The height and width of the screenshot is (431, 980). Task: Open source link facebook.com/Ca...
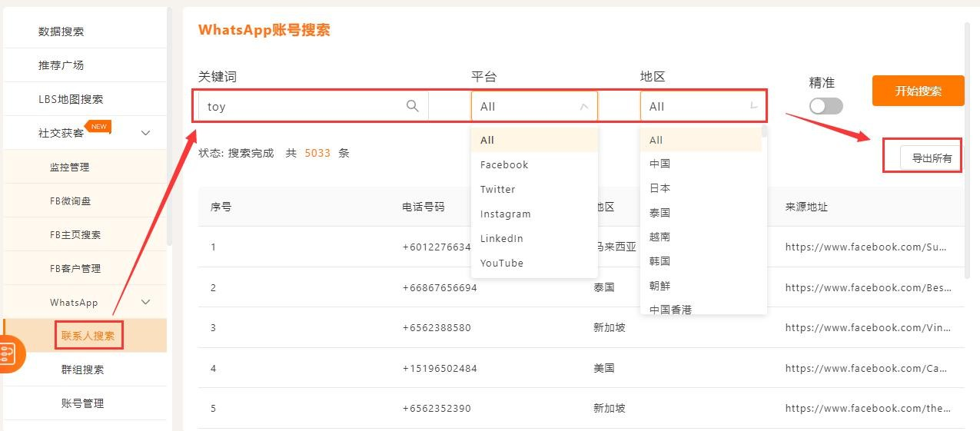click(x=865, y=368)
